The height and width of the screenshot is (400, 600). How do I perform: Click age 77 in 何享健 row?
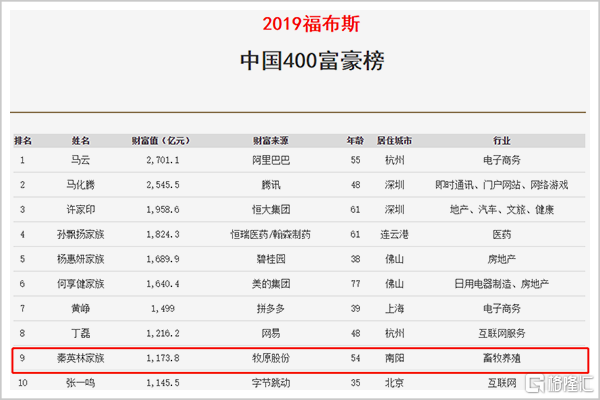(x=355, y=284)
